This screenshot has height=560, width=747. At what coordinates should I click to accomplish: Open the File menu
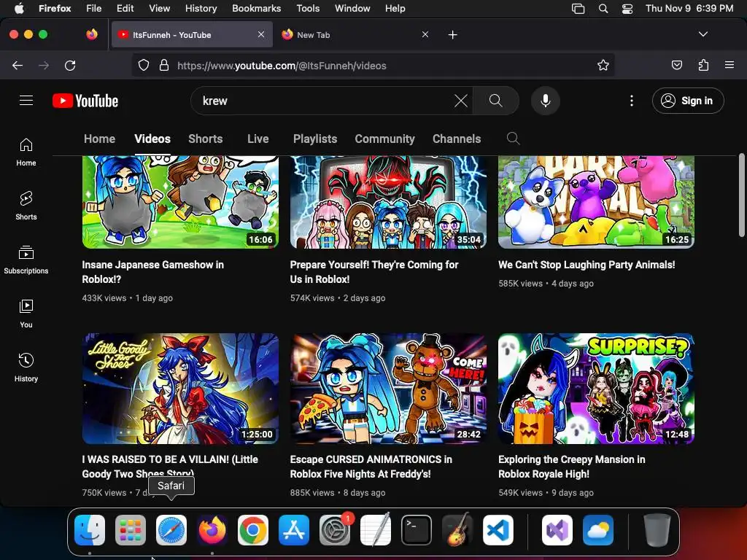pyautogui.click(x=93, y=8)
